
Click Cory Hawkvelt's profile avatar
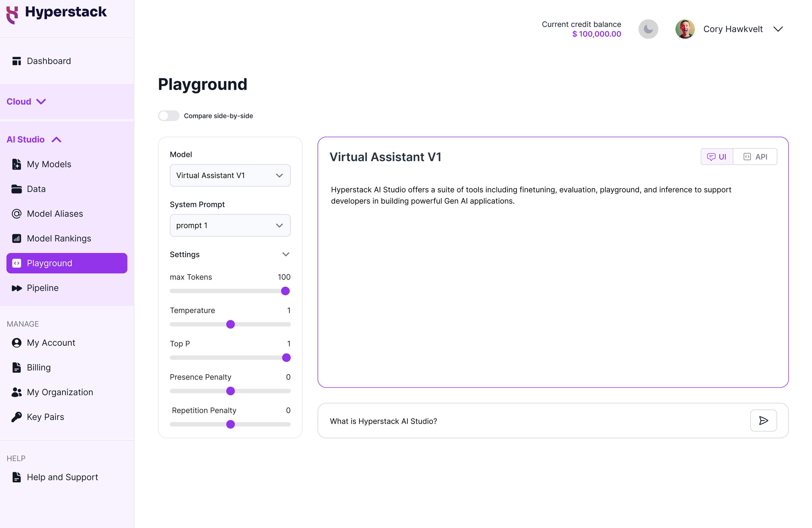click(685, 29)
